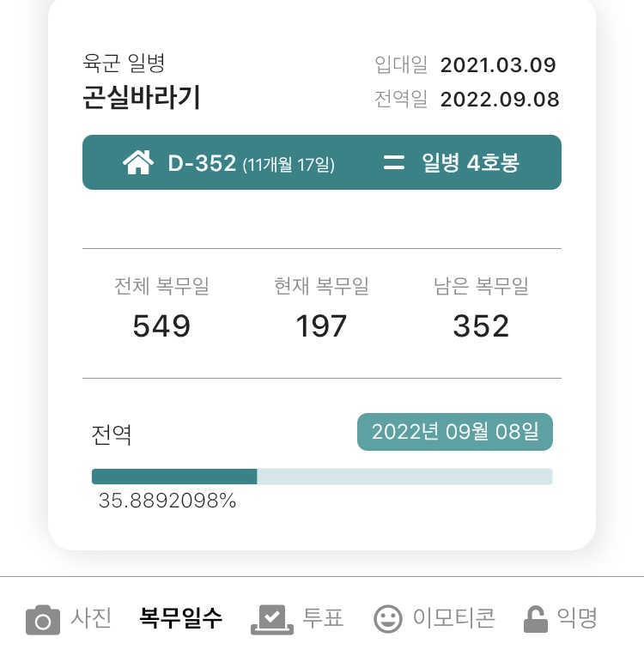The width and height of the screenshot is (644, 662).
Task: Toggle the 익명 unlock padlock icon
Action: 536,619
